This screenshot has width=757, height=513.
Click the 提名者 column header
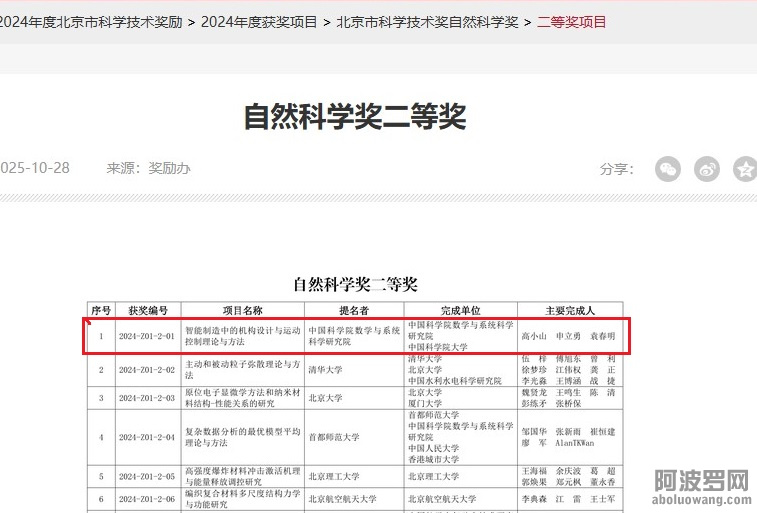pyautogui.click(x=354, y=310)
